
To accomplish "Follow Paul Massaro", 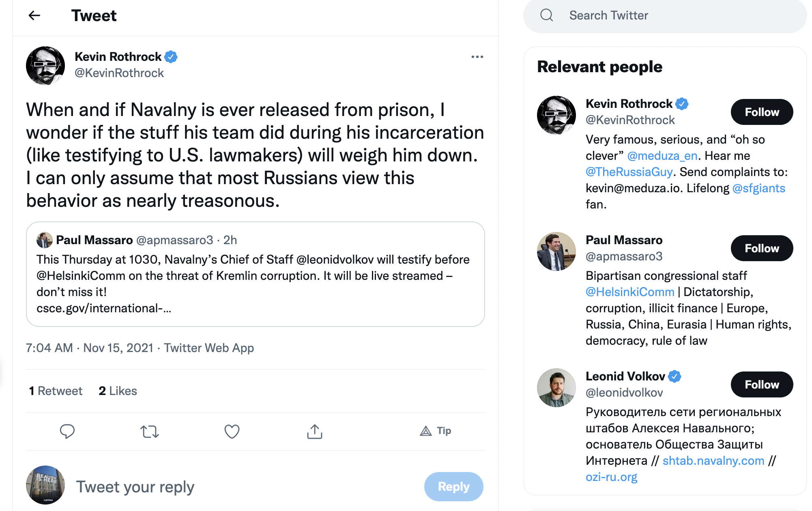I will click(x=761, y=248).
